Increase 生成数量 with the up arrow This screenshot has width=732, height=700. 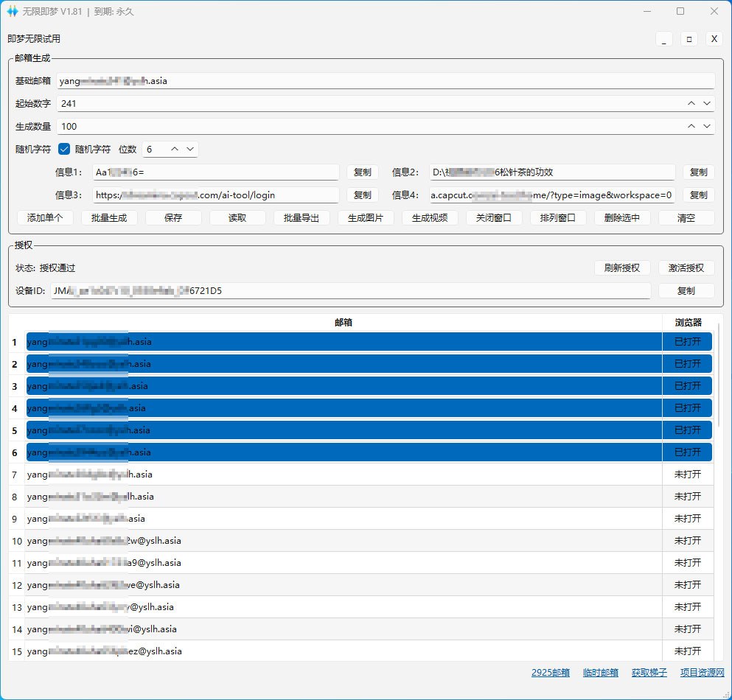[x=691, y=127]
